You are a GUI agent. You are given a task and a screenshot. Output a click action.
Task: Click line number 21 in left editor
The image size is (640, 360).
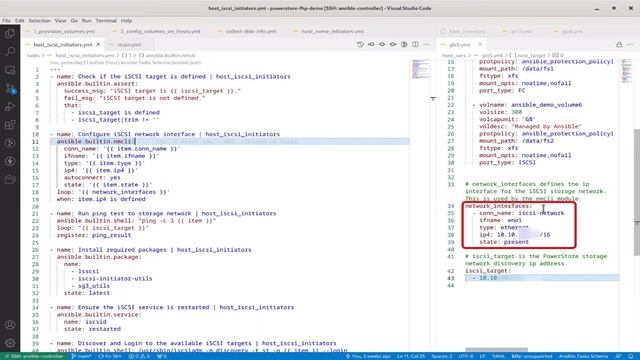(36, 213)
